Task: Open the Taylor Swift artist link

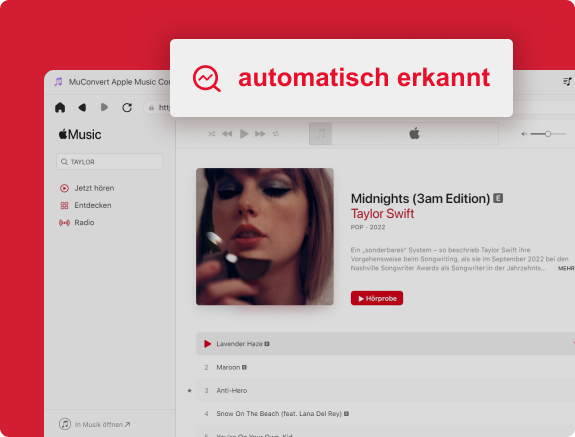Action: point(382,213)
